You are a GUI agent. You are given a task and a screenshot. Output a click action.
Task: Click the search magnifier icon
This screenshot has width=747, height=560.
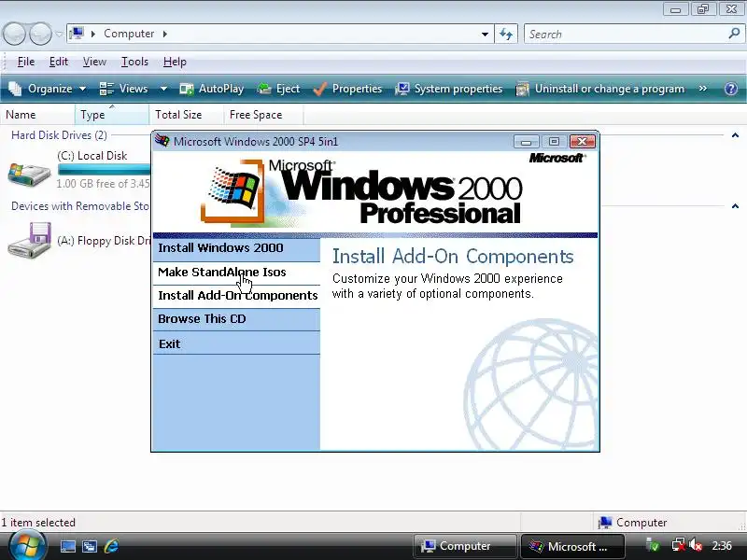coord(734,34)
